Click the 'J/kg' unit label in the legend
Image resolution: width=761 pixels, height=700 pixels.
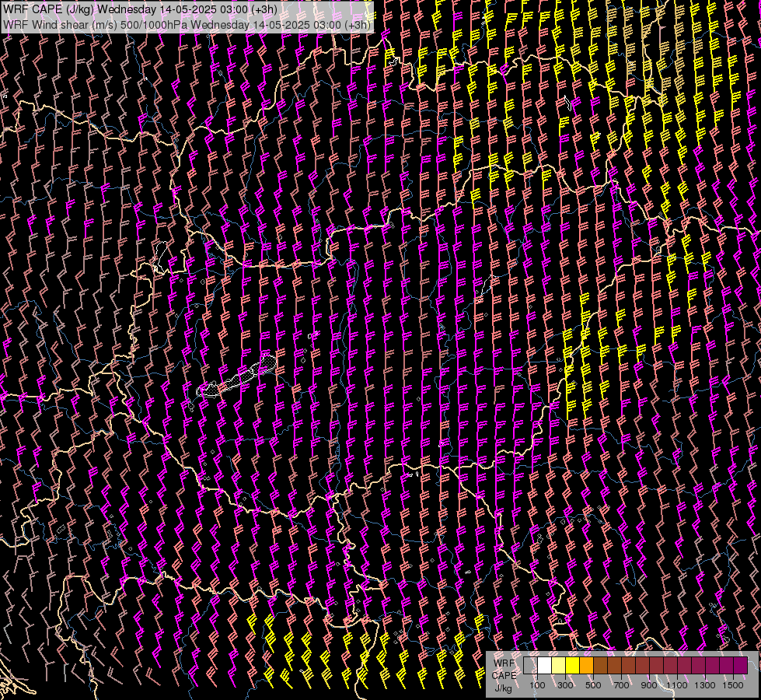pos(503,688)
